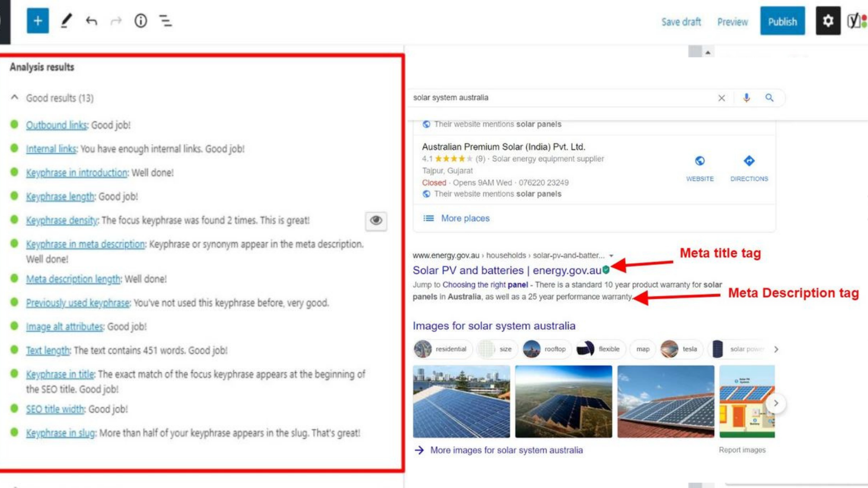868x488 pixels.
Task: Run the search using the magnifier icon
Action: 770,98
